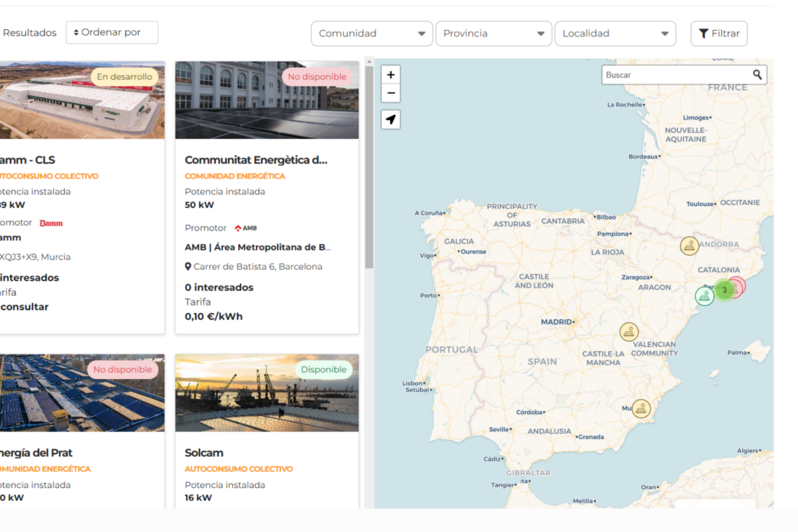Click the solar marker near Murcia
Viewport: 798px width, 532px height.
640,408
